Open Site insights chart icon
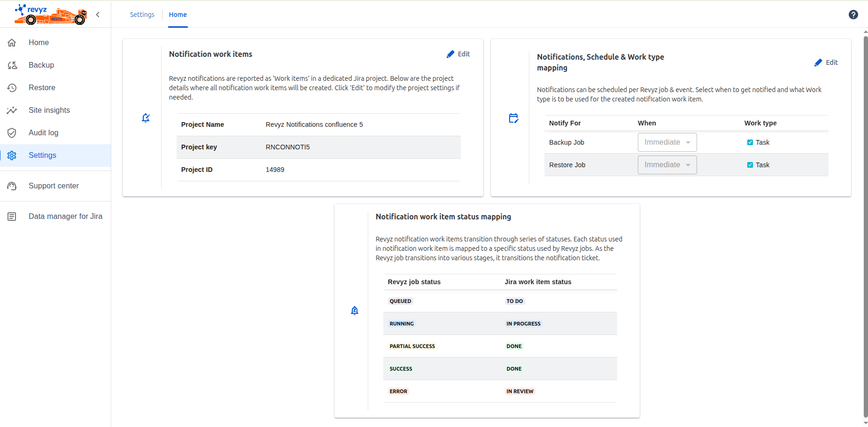Screen dimensions: 868x427 12,110
